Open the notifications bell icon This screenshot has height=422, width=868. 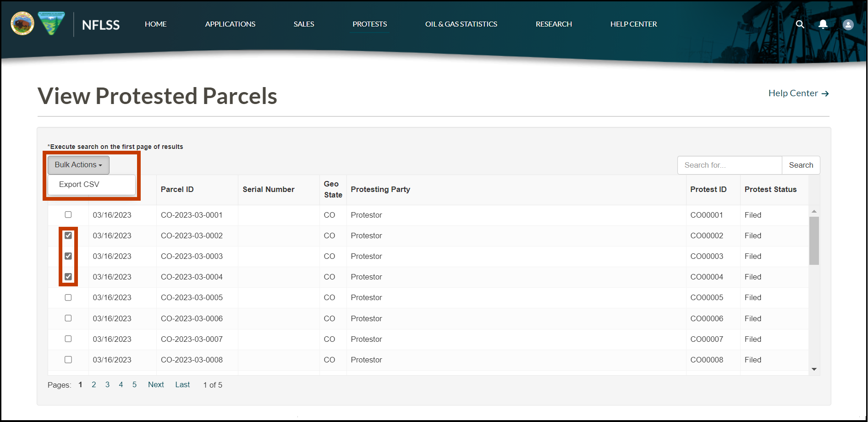[x=823, y=24]
